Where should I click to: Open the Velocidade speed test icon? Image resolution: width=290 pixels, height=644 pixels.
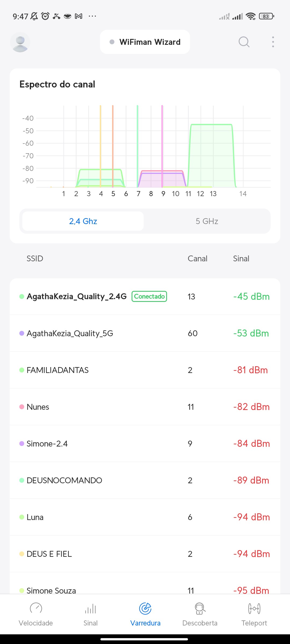click(x=36, y=608)
